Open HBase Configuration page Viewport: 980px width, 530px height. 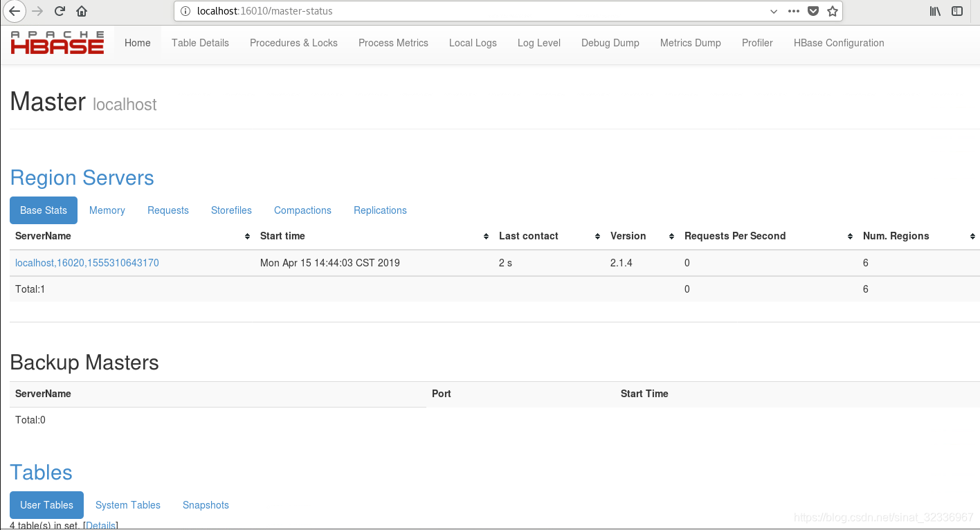(x=839, y=43)
